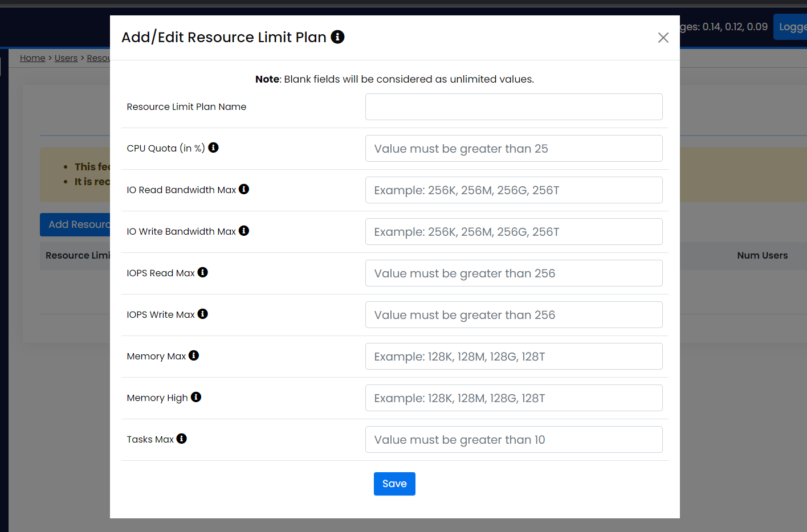Click into the IOPS Read Max field
This screenshot has height=532, width=807.
tap(513, 273)
